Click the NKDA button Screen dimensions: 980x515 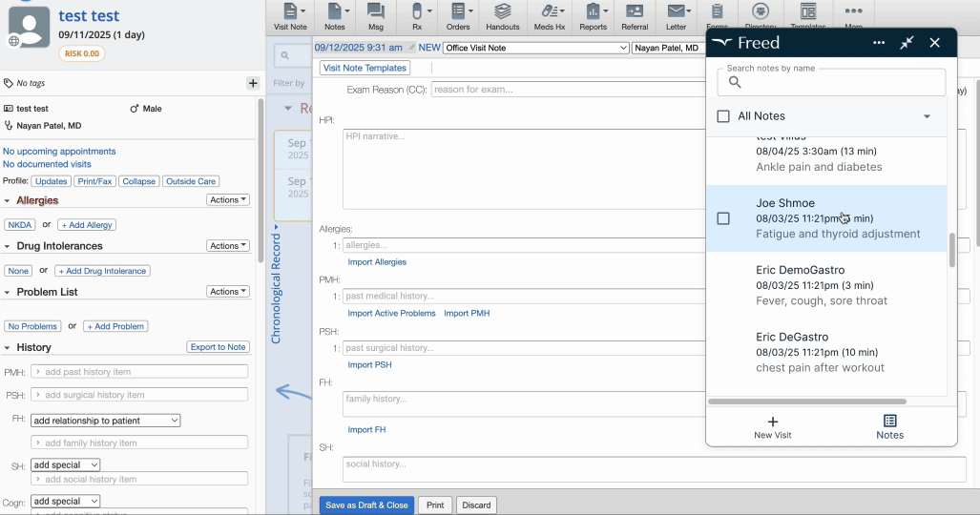(20, 225)
